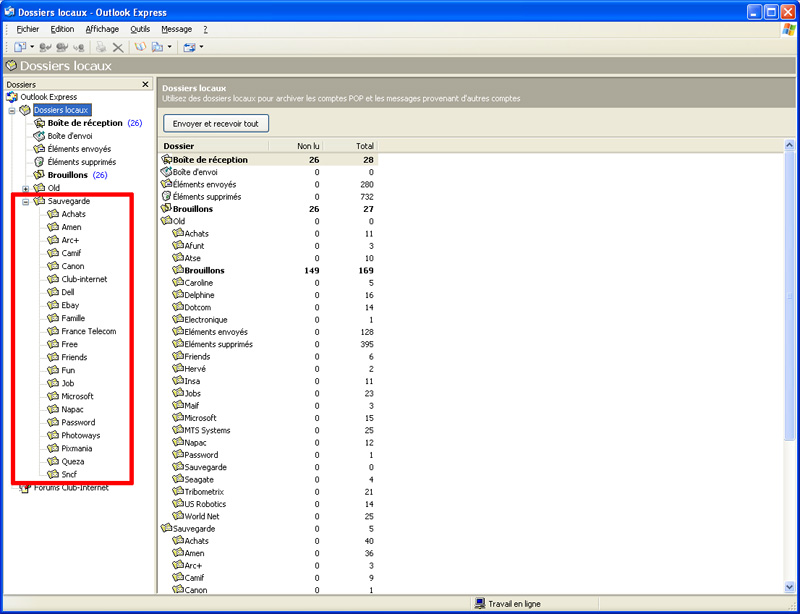
Task: Click total '732' for Éléments supprimés
Action: coord(367,197)
